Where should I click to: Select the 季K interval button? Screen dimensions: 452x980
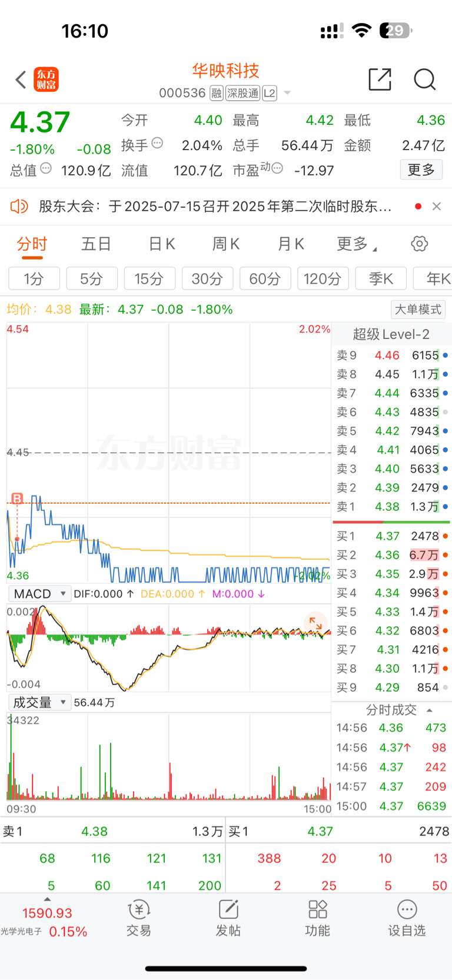pos(381,278)
